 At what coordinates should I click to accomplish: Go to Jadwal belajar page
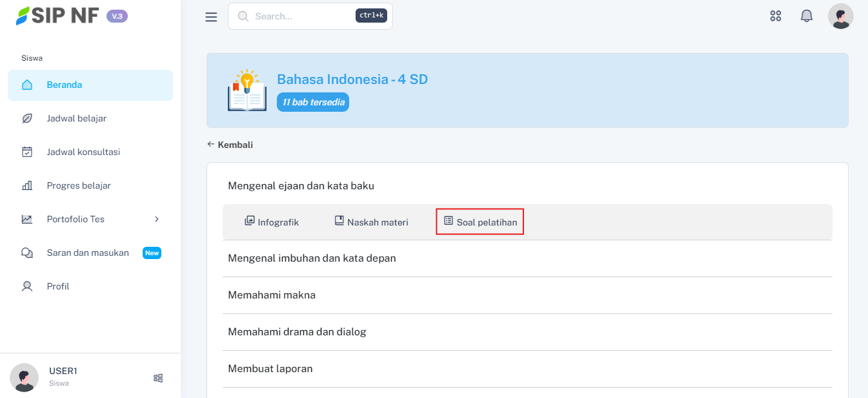[x=76, y=118]
